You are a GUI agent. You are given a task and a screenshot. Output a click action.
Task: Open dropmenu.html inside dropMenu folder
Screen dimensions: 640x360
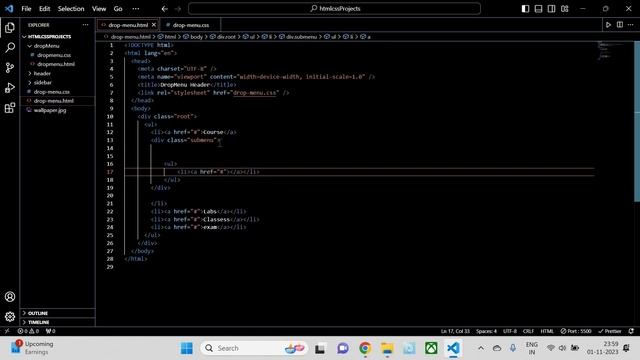pyautogui.click(x=56, y=64)
